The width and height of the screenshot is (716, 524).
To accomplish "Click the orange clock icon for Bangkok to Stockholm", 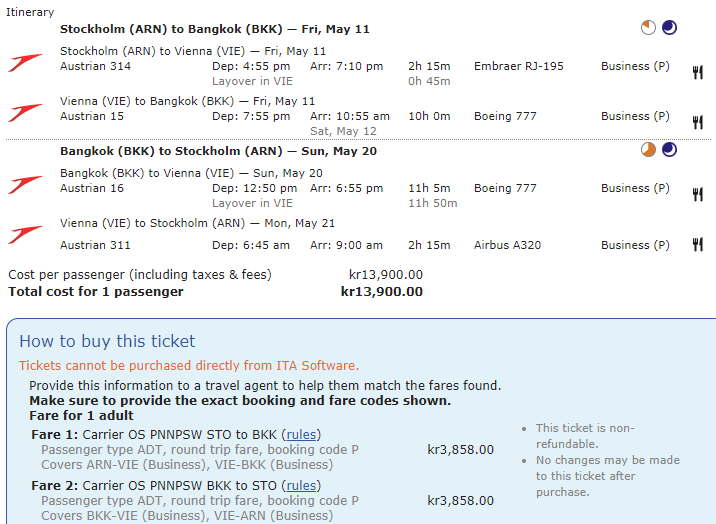I will 649,150.
